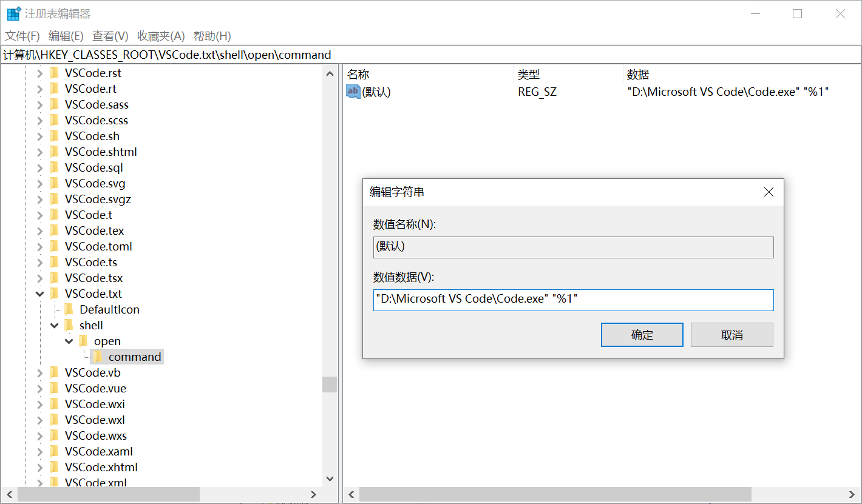Click the folder icon of VSCode.svg
Viewport: 862px width, 504px height.
[x=54, y=183]
